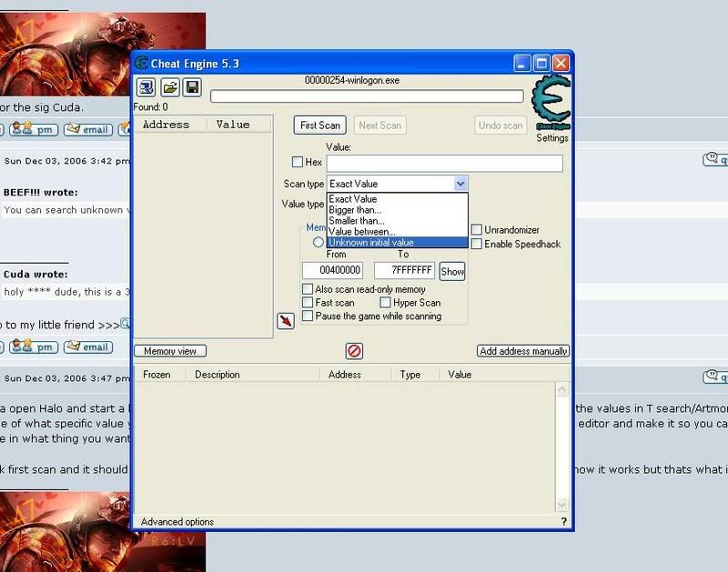Choose Exact Value from list
The height and width of the screenshot is (572, 728).
(398, 199)
